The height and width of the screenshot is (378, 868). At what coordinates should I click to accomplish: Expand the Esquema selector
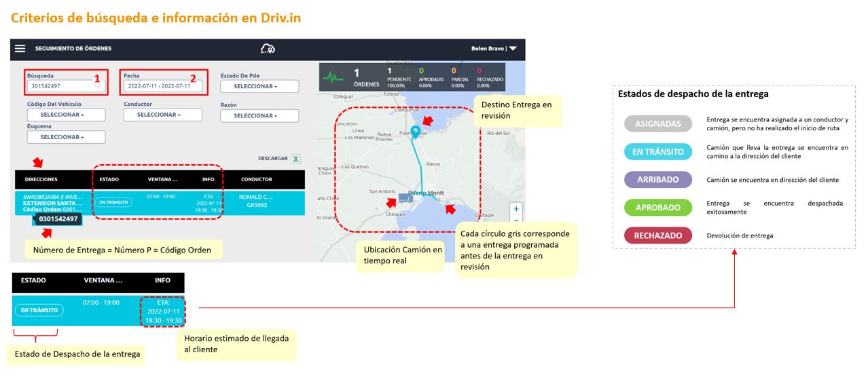[x=66, y=137]
